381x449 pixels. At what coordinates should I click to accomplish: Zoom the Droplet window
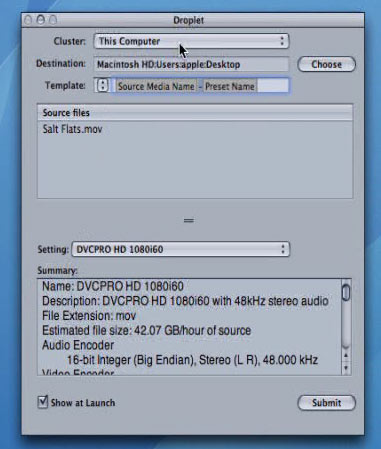(x=53, y=20)
